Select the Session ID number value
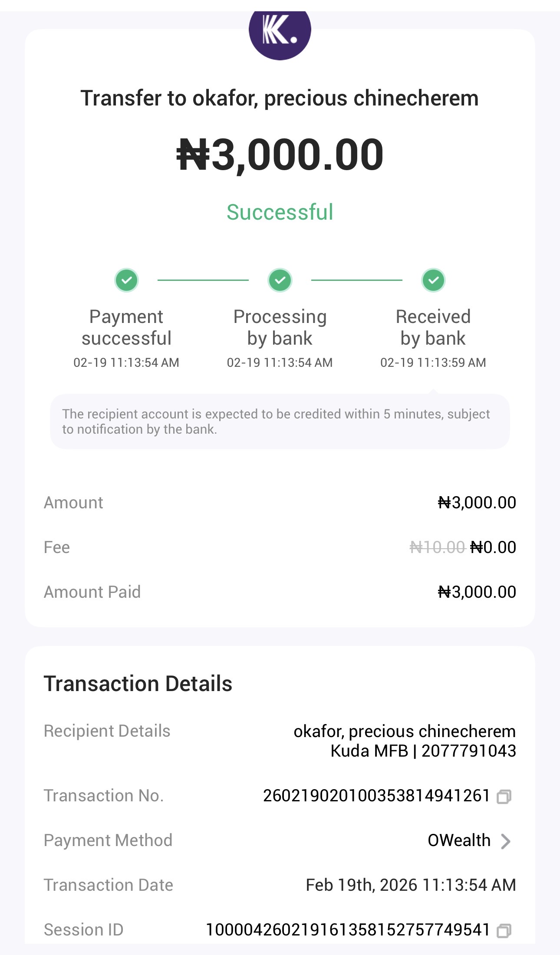The height and width of the screenshot is (955, 560). 348,930
